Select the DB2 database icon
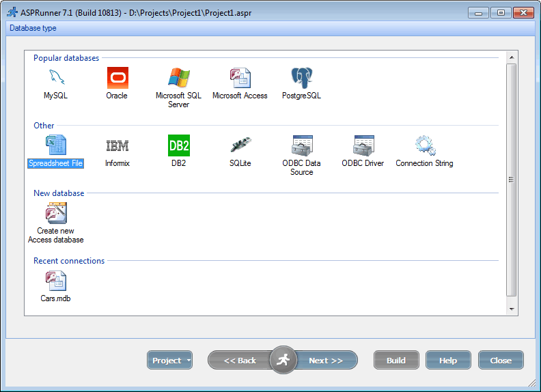The image size is (541, 392). coord(178,145)
